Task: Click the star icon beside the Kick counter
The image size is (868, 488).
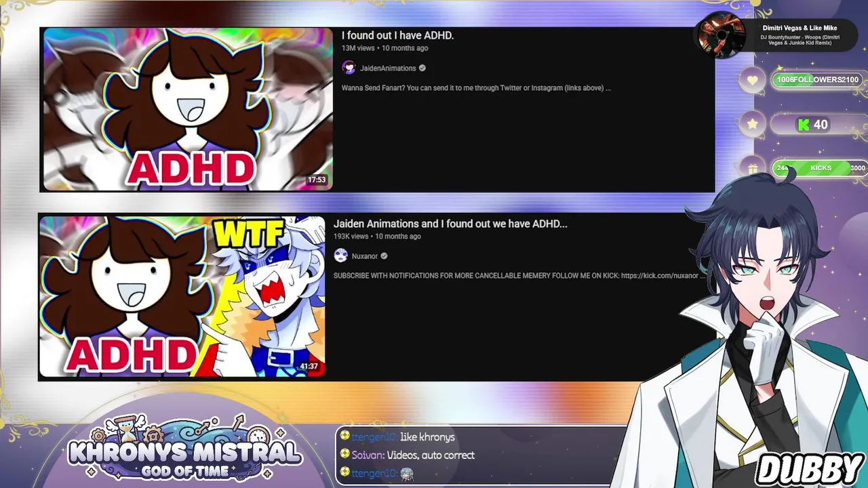Action: point(752,124)
